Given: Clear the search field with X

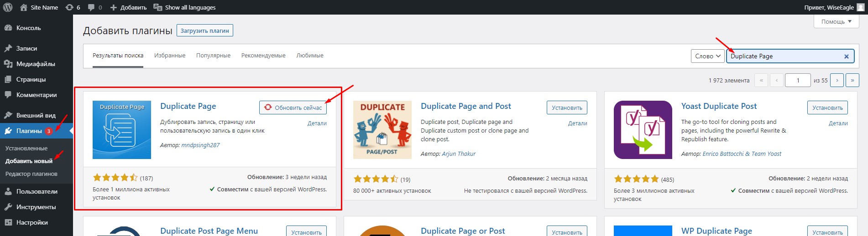Looking at the screenshot, I should 847,56.
